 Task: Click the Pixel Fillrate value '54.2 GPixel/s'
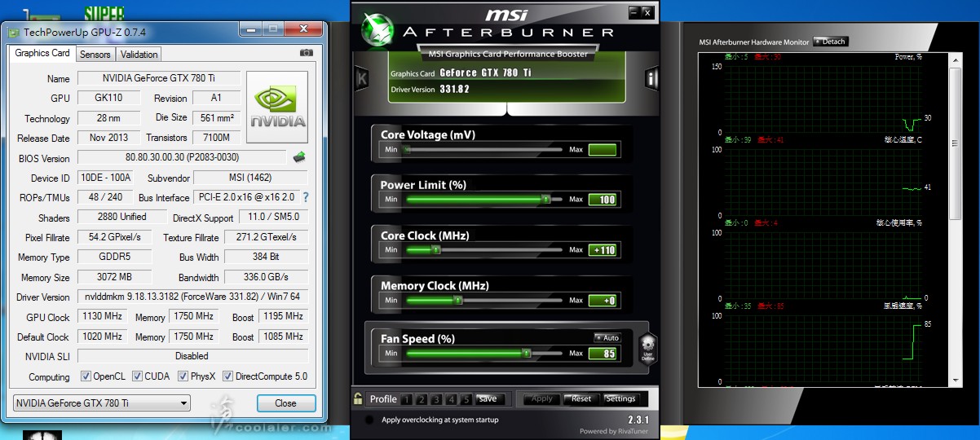(115, 237)
